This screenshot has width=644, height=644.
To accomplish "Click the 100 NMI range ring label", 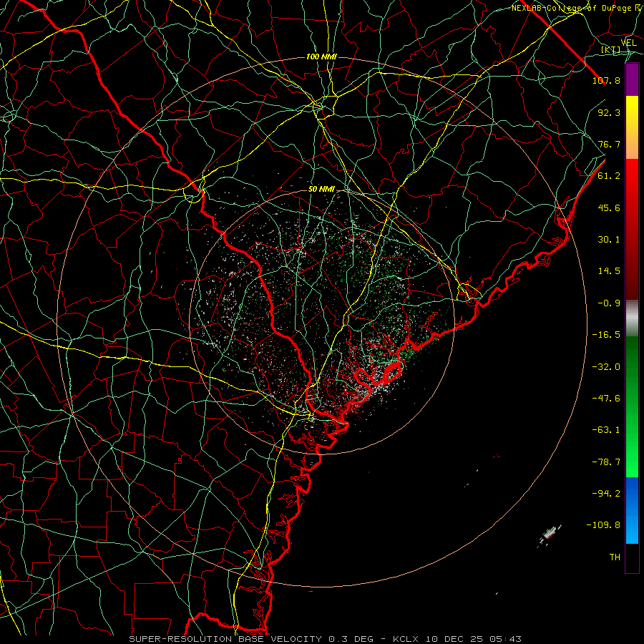I will 321,57.
